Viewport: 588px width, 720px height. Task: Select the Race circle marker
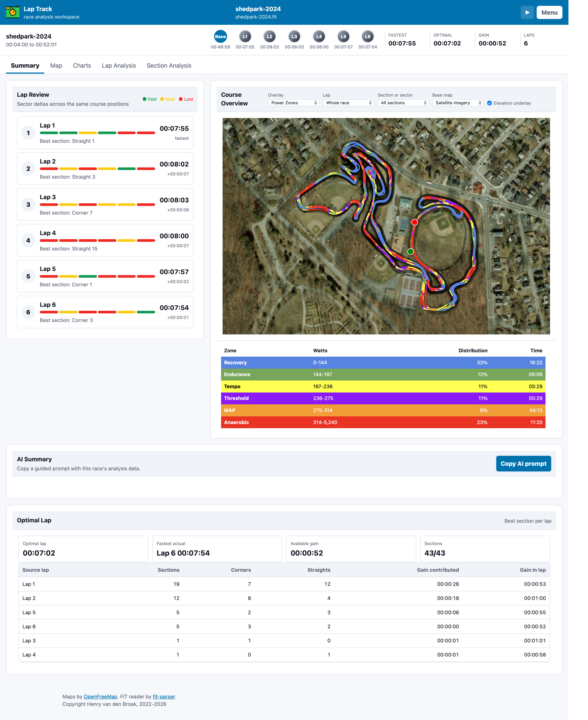point(220,37)
